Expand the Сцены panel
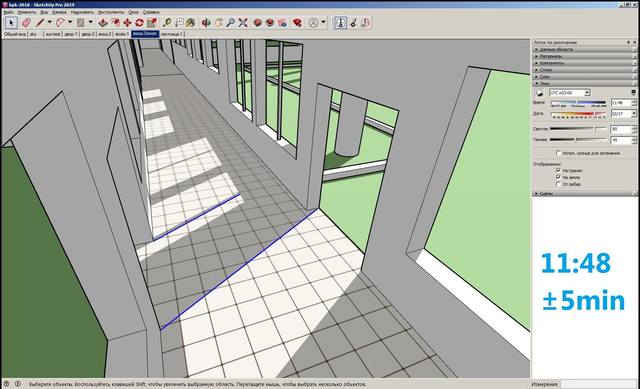The height and width of the screenshot is (389, 640). pyautogui.click(x=585, y=193)
